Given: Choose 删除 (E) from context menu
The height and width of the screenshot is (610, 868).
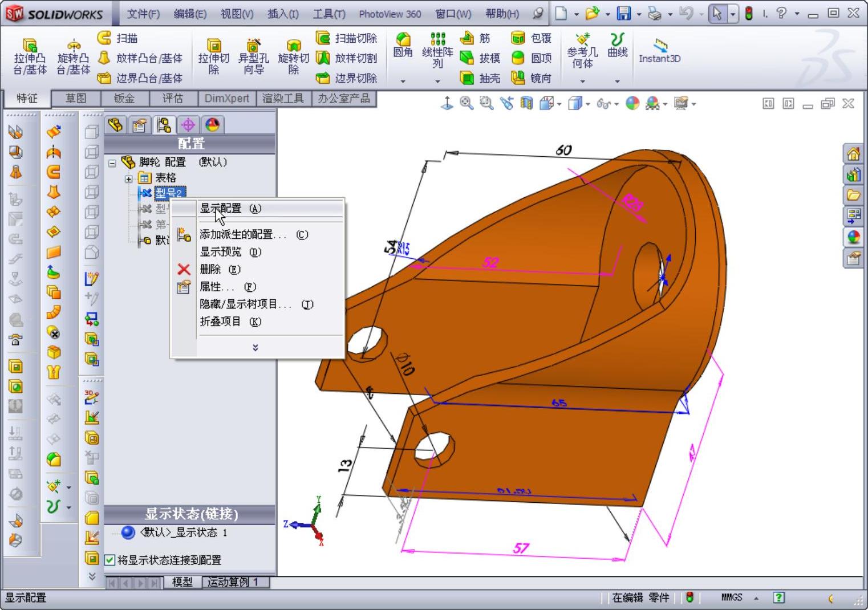Looking at the screenshot, I should (257, 269).
